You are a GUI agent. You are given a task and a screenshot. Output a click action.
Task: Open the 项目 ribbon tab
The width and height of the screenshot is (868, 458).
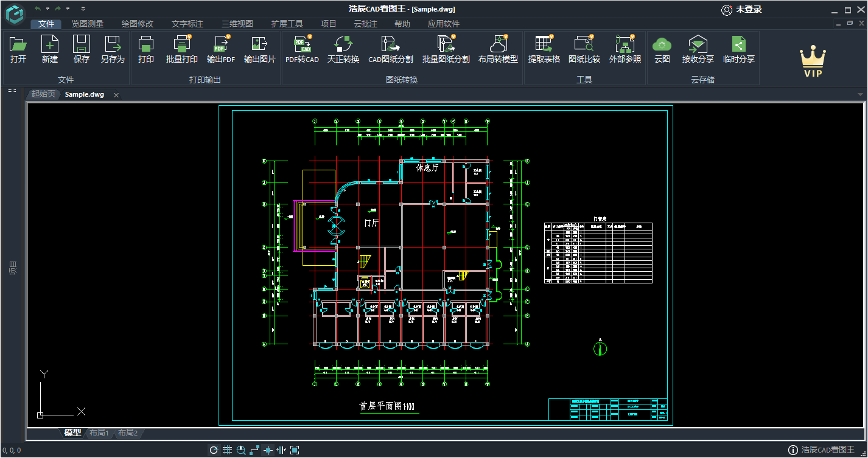pyautogui.click(x=329, y=24)
